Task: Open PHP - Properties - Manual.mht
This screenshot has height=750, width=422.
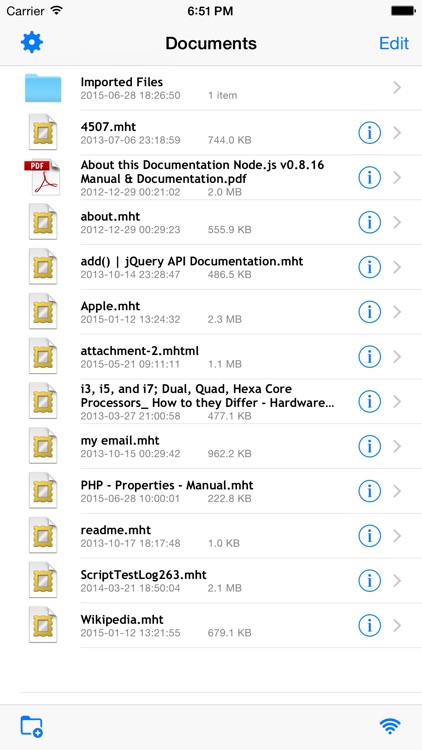Action: tap(211, 491)
